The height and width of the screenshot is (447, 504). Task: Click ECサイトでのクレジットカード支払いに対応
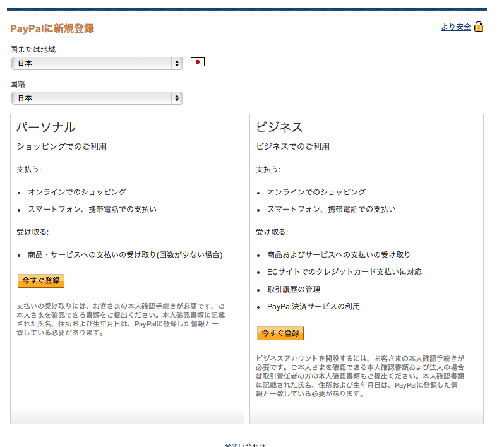coord(344,272)
